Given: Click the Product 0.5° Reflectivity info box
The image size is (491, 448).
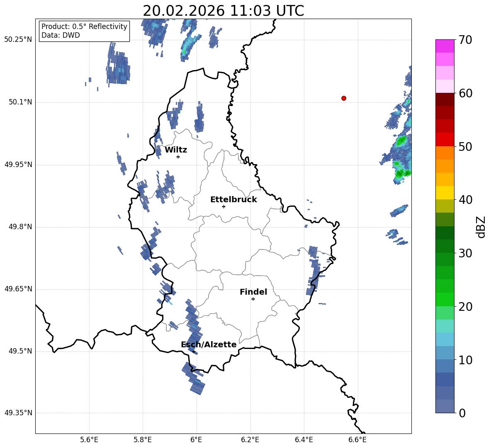Looking at the screenshot, I should coord(84,31).
